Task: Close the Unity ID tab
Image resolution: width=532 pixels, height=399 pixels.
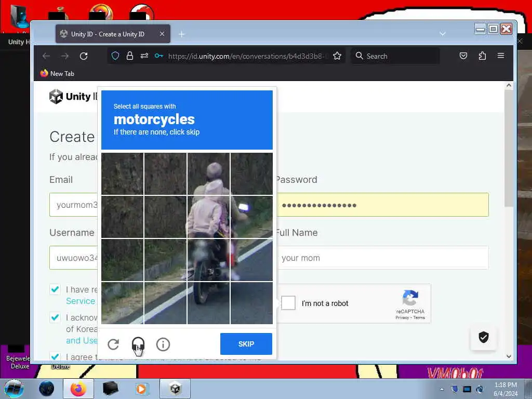Action: [x=162, y=34]
